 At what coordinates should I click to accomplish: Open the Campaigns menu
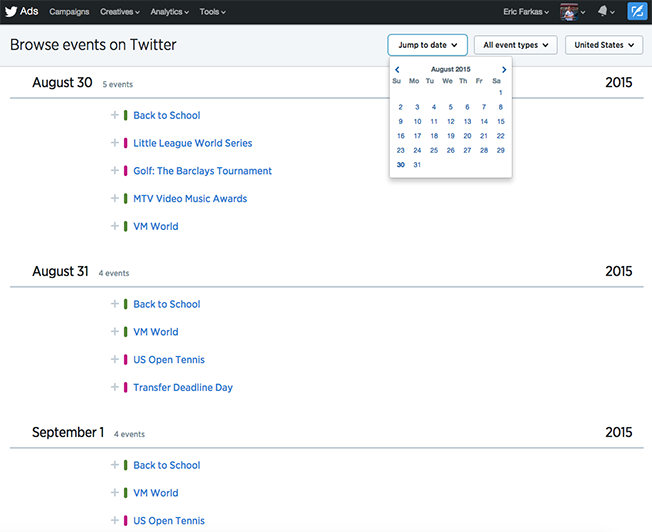[72, 12]
